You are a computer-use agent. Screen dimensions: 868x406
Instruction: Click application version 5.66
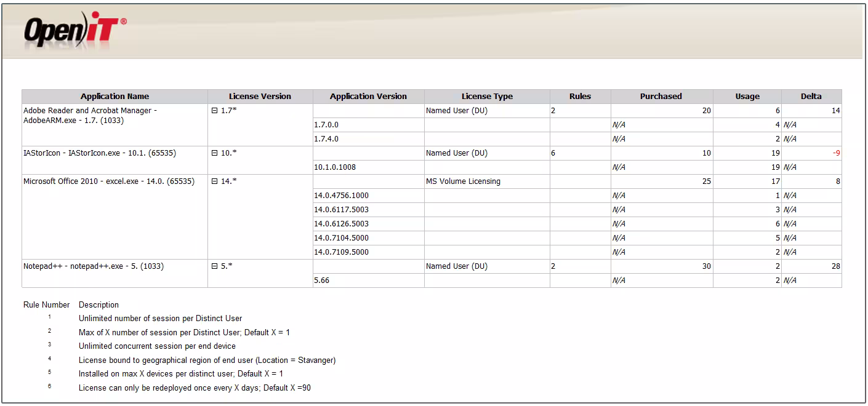click(321, 281)
